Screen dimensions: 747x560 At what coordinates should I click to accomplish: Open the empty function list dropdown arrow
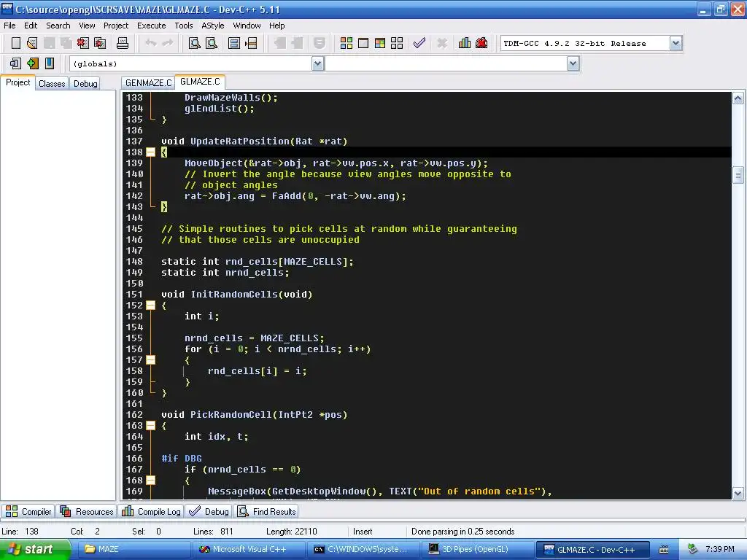[x=573, y=63]
